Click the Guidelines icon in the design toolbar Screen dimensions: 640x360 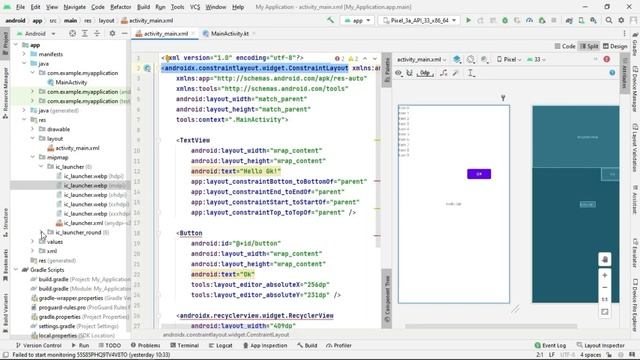471,73
